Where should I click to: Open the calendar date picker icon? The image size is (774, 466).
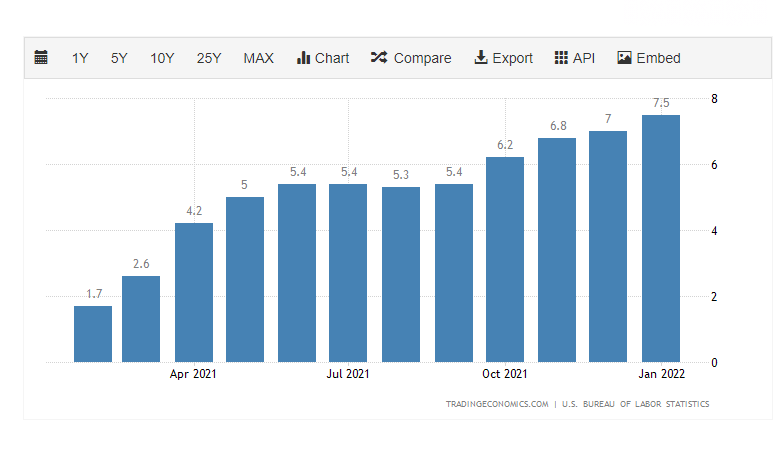[x=41, y=58]
